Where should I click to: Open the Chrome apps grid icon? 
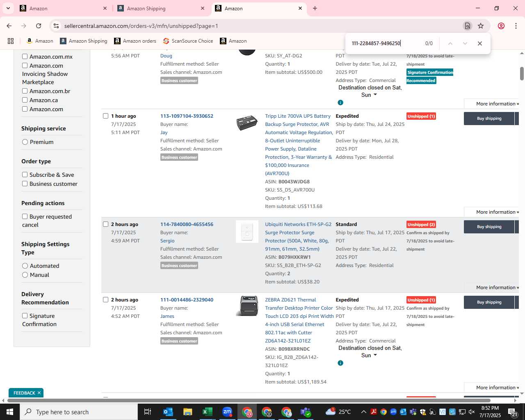point(11,41)
